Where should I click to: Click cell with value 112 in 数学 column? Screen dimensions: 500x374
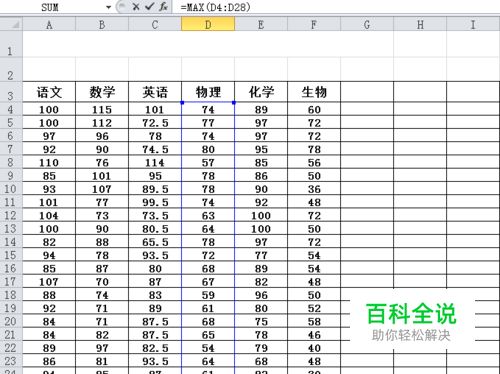(x=102, y=123)
